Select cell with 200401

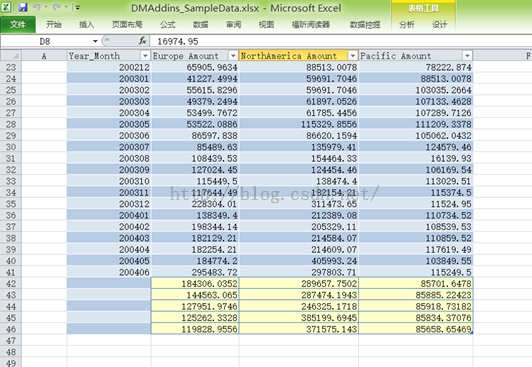(x=109, y=215)
